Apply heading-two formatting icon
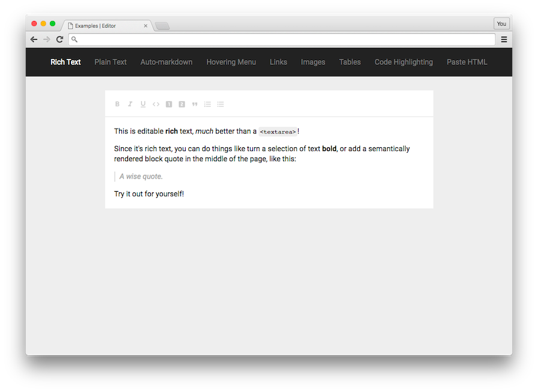The image size is (538, 392). click(x=182, y=104)
